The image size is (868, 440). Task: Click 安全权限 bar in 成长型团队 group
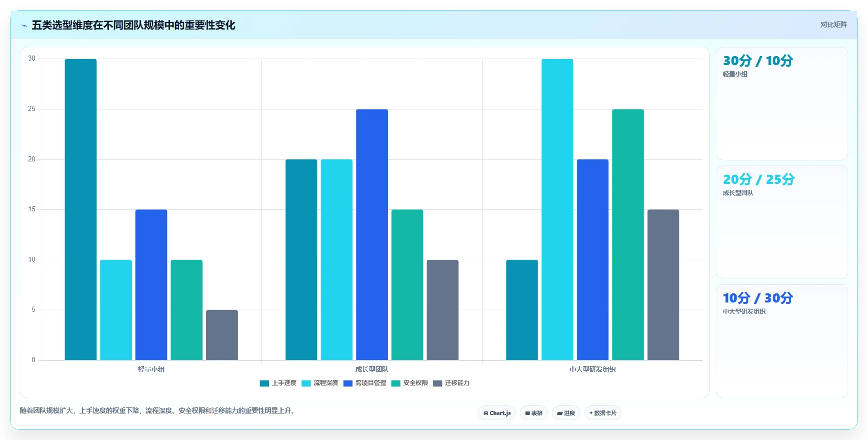(407, 285)
